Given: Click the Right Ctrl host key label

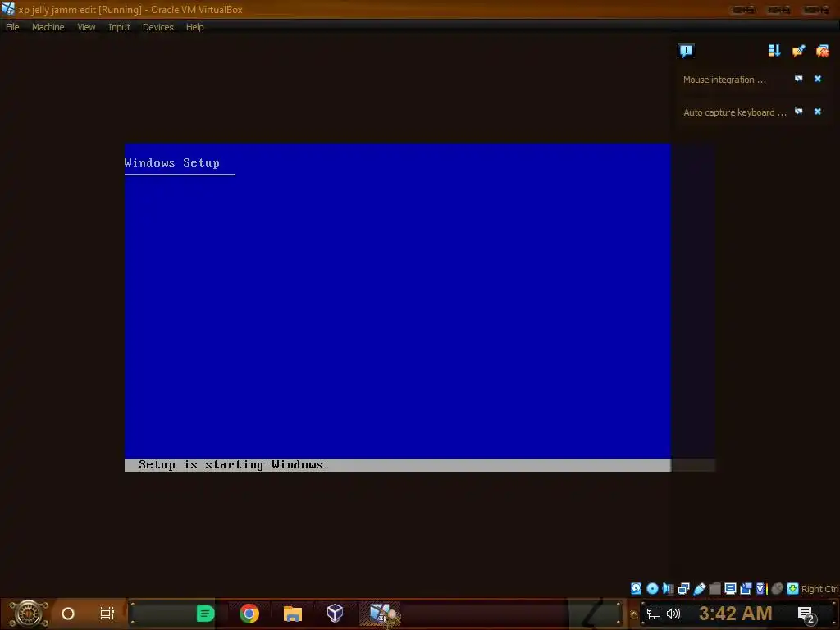Looking at the screenshot, I should (819, 589).
